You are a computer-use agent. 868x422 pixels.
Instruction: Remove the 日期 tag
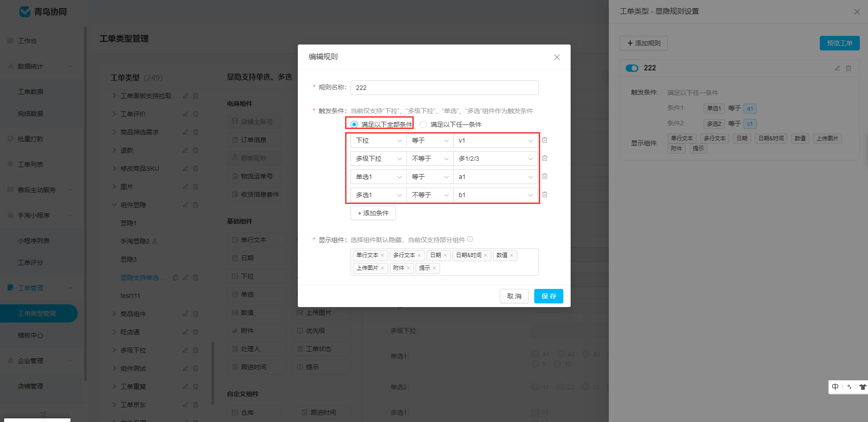click(445, 255)
